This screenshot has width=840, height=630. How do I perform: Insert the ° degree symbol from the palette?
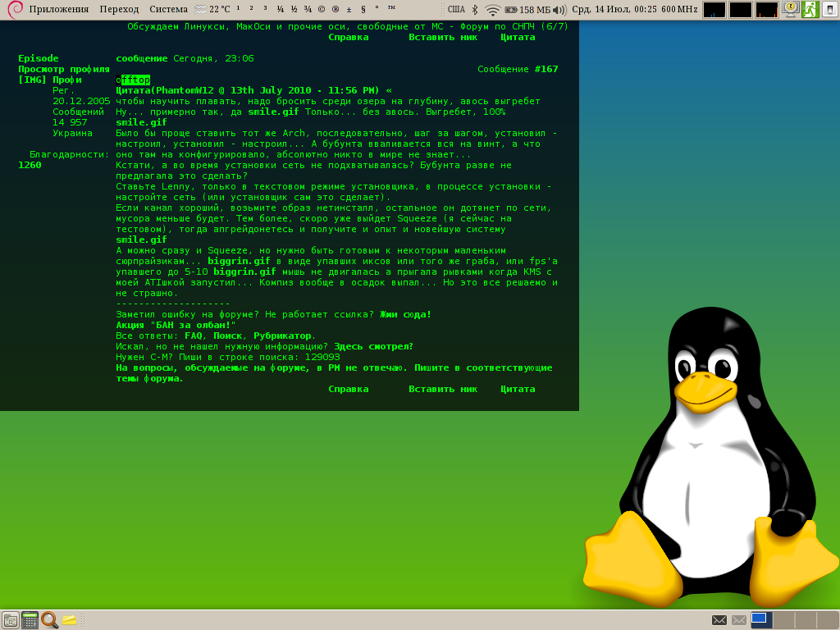pyautogui.click(x=377, y=8)
